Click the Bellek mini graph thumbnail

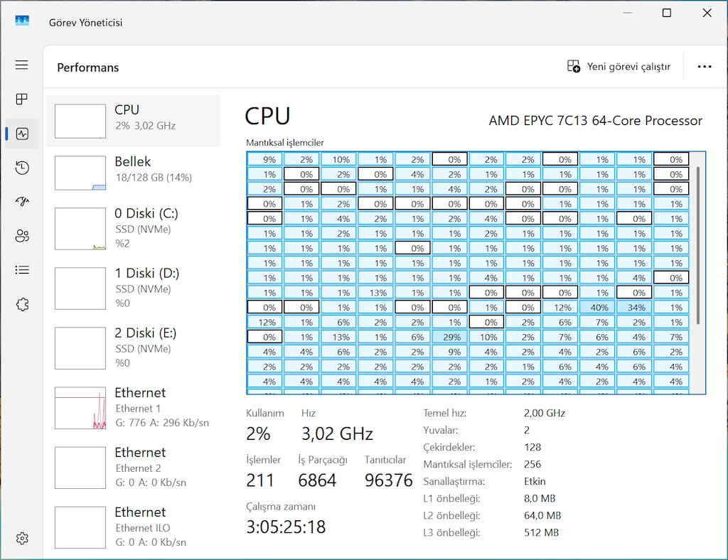tap(80, 173)
